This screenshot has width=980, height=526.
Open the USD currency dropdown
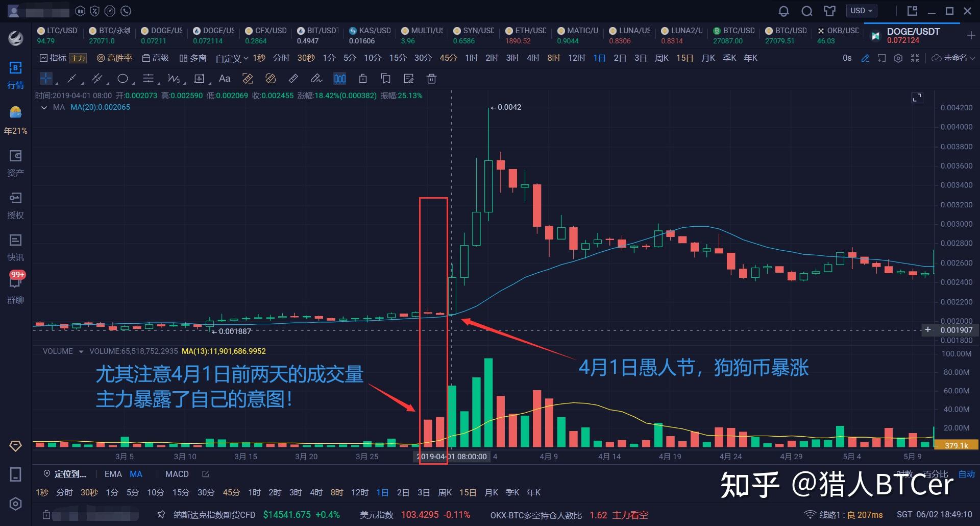coord(861,11)
